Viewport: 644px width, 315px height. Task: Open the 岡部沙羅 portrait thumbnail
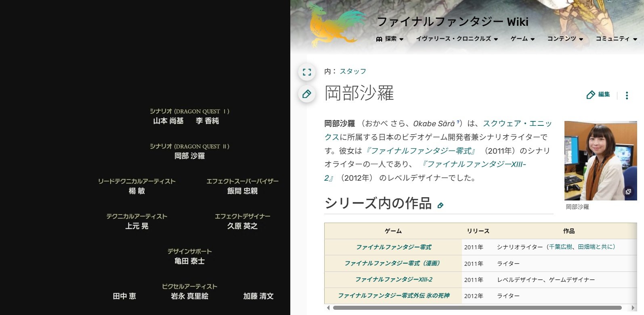tap(600, 161)
